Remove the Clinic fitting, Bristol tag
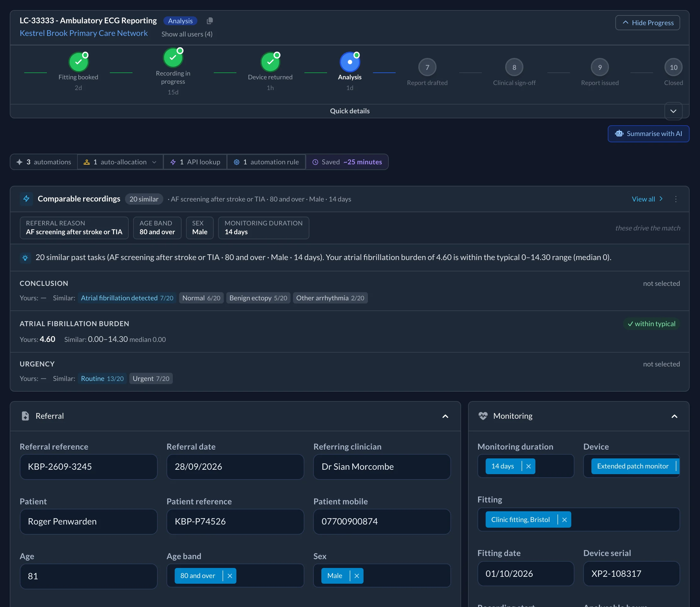The image size is (700, 607). click(x=564, y=519)
